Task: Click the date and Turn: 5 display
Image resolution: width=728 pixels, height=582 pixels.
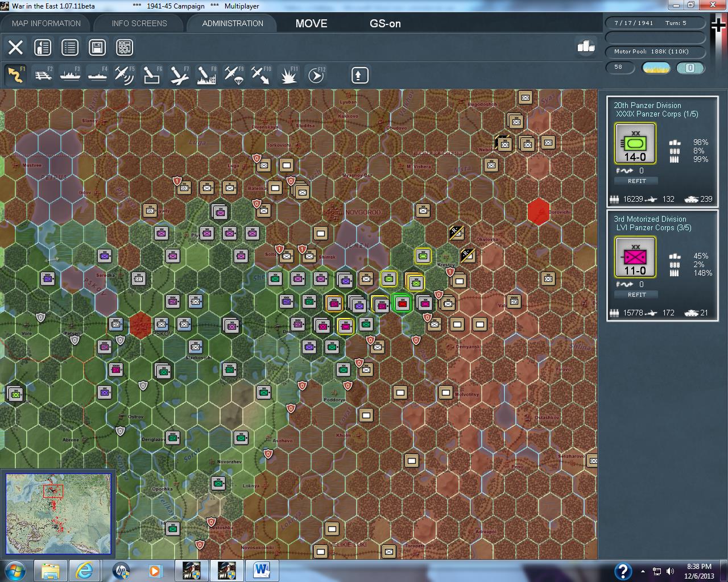Action: point(654,23)
